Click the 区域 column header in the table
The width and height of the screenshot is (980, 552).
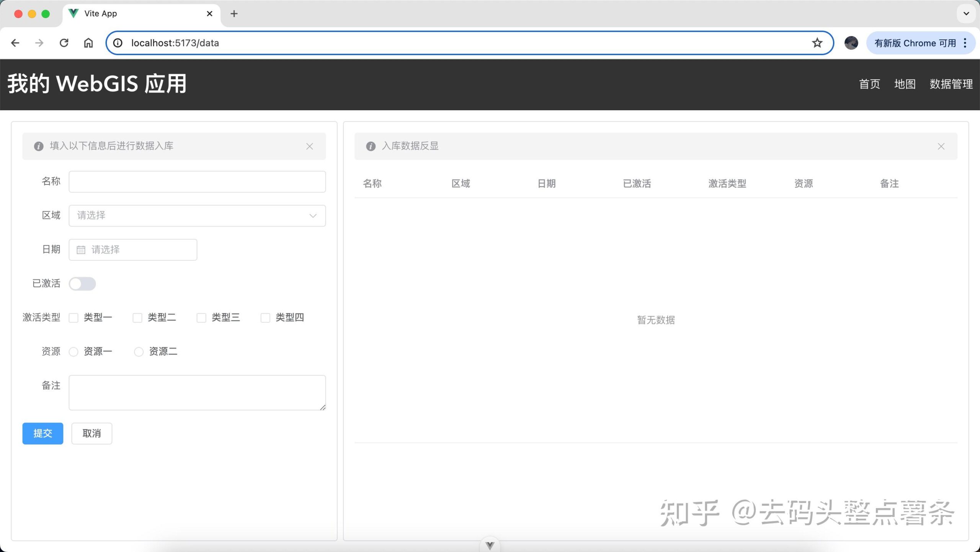(x=461, y=184)
